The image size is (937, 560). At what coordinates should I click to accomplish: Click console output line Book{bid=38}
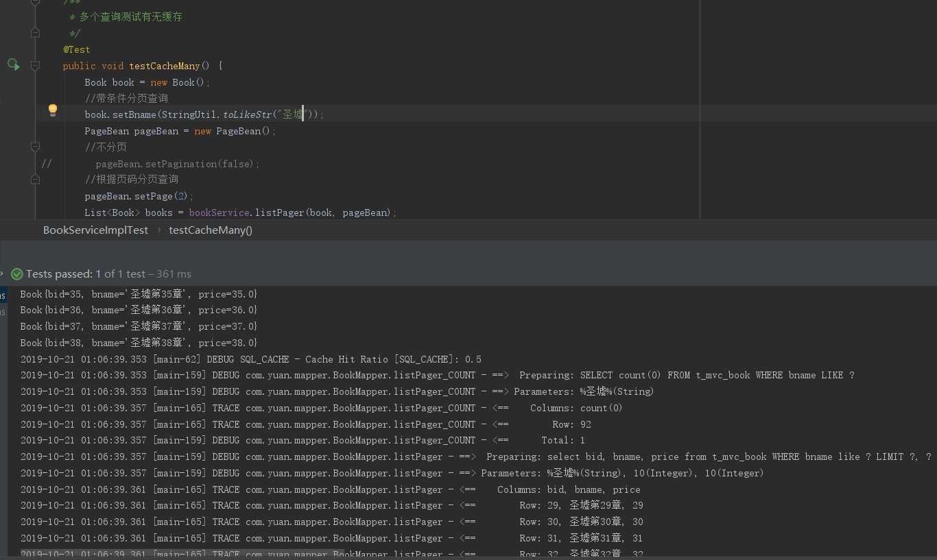click(139, 343)
